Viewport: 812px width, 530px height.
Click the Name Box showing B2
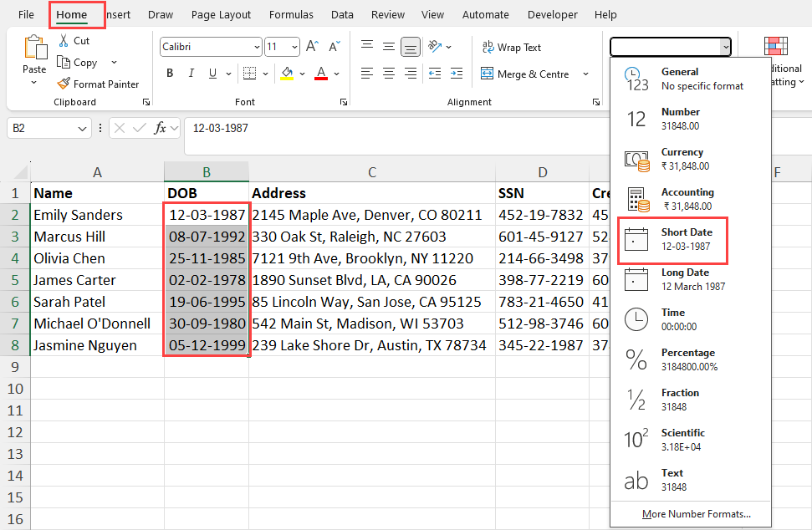pyautogui.click(x=42, y=128)
